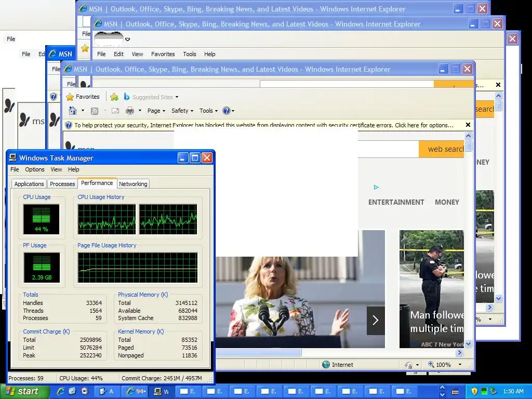Open the dropdown arrow beside the redacted toolbar item
This screenshot has width=532, height=399.
point(128,39)
